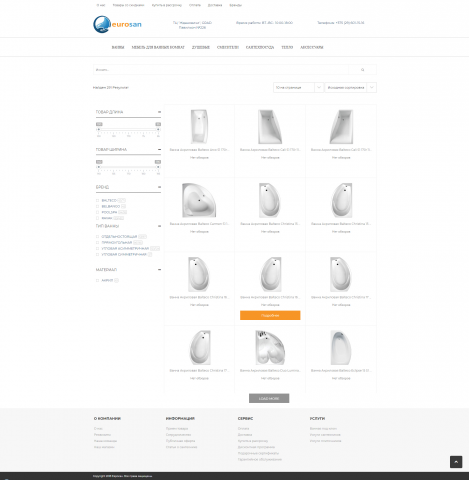
Task: Check the АКРИЛ material checkbox
Action: click(97, 280)
